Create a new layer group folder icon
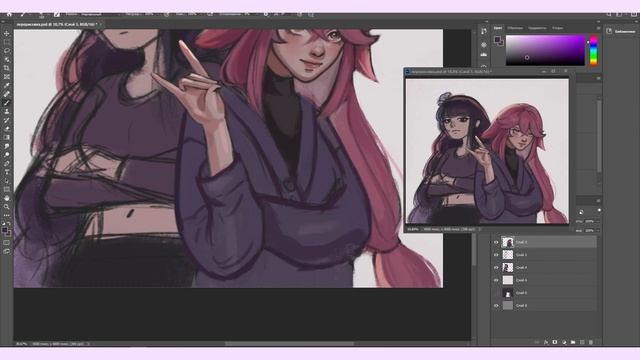 pos(573,342)
